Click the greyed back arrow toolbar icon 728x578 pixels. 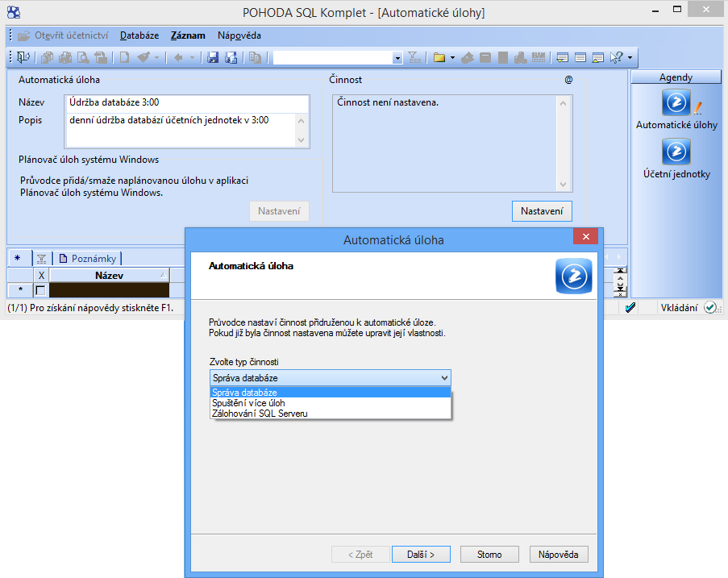178,57
